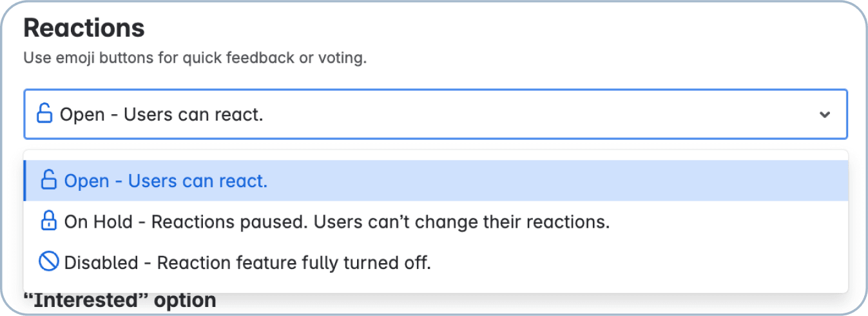Click the blue accent bar on the highlighted option

(x=24, y=181)
